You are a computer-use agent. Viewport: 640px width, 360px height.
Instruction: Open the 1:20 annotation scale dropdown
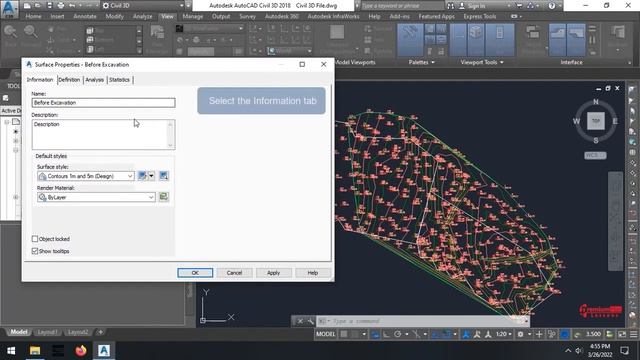[x=503, y=334]
